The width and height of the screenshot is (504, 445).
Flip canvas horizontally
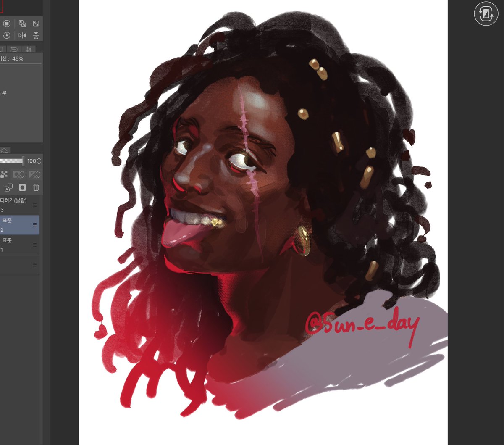(x=22, y=35)
